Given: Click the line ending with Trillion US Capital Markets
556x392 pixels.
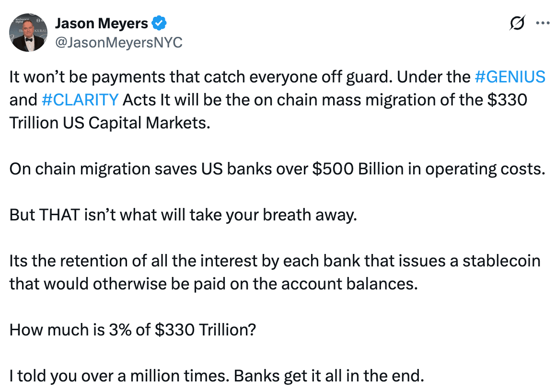Looking at the screenshot, I should pos(110,123).
